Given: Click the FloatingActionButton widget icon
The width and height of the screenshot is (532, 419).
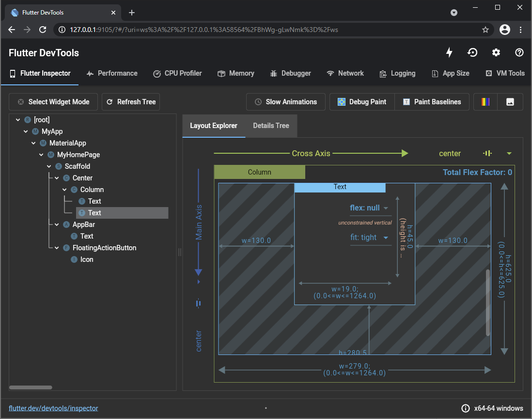Looking at the screenshot, I should tap(66, 248).
